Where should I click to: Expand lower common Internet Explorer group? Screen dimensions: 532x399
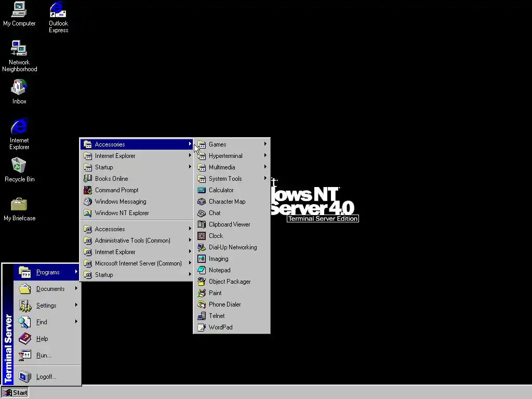point(137,252)
